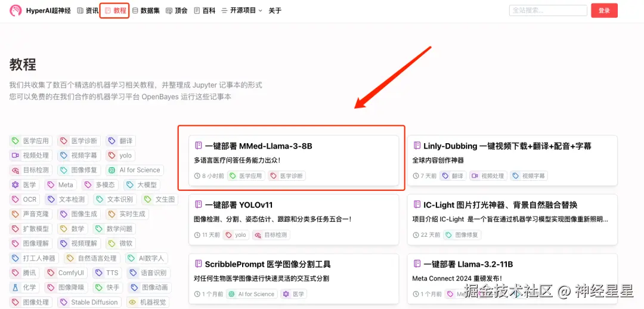This screenshot has width=644, height=309.
Task: Open the ScribblePrompt 医学图像分割工具 title
Action: [x=268, y=264]
